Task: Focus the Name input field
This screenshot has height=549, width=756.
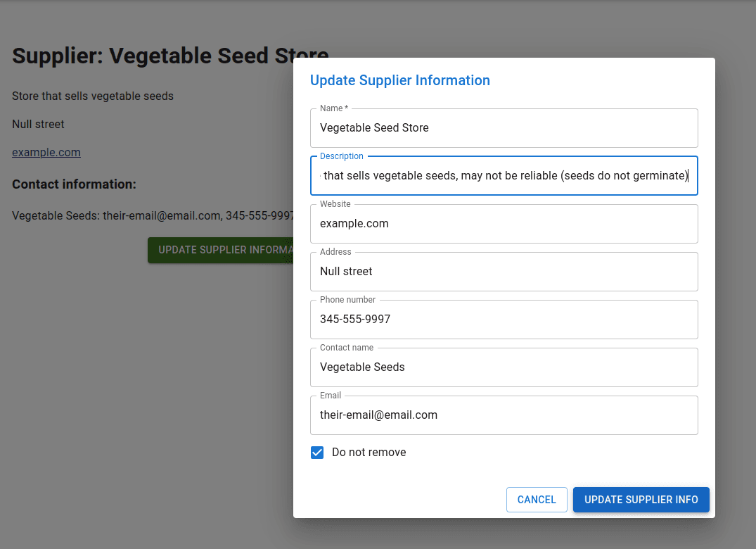Action: click(504, 128)
